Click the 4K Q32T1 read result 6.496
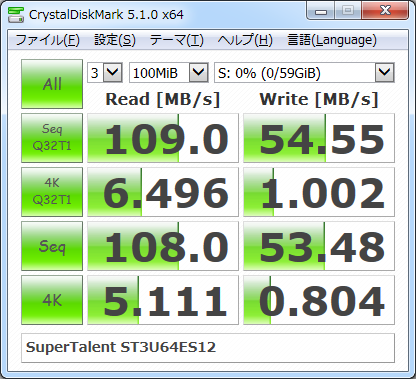The height and width of the screenshot is (379, 416). point(163,192)
